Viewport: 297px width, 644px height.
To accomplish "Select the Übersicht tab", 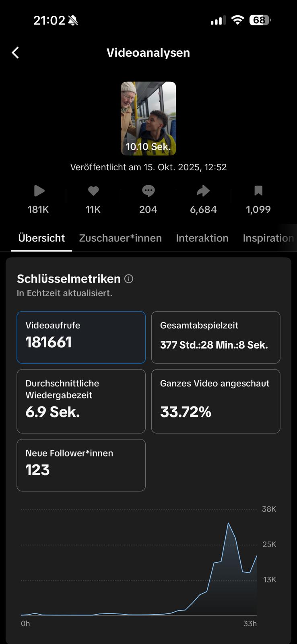I will (41, 238).
